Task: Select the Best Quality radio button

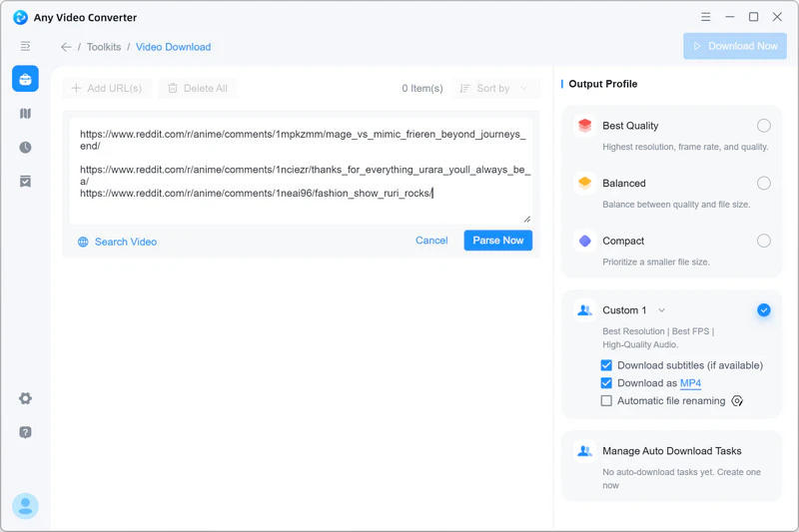Action: click(x=763, y=125)
